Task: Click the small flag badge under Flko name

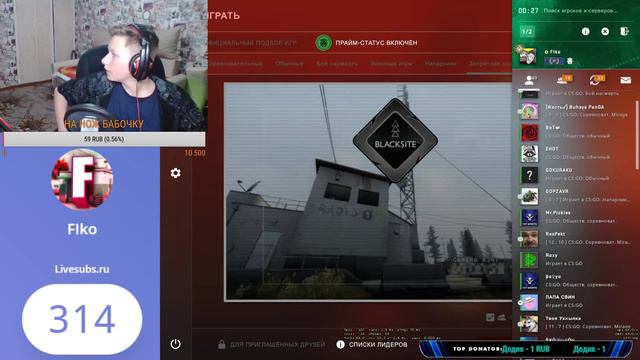Action: pyautogui.click(x=554, y=61)
